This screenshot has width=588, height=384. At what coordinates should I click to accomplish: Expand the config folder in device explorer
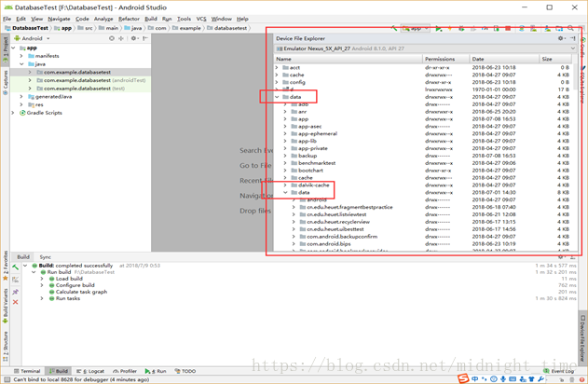(277, 82)
